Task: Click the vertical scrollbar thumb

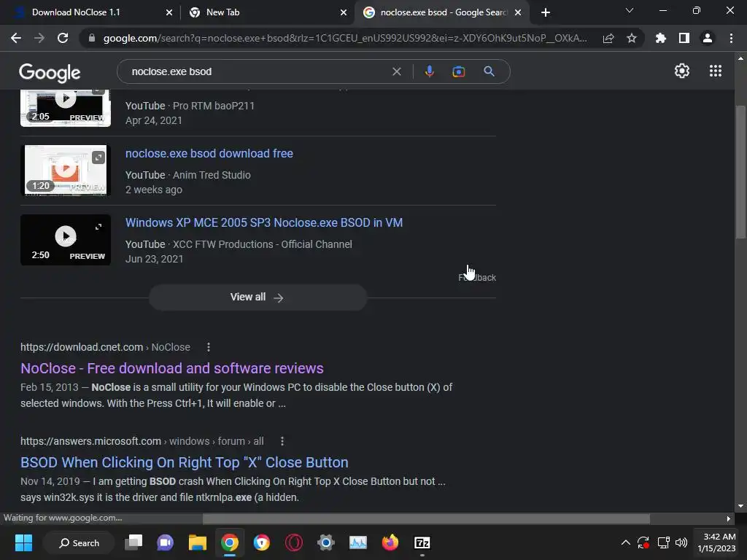Action: pyautogui.click(x=740, y=171)
